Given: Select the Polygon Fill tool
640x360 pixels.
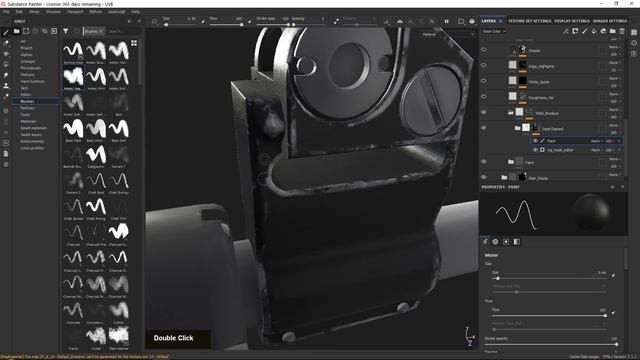Looking at the screenshot, I should [6, 64].
